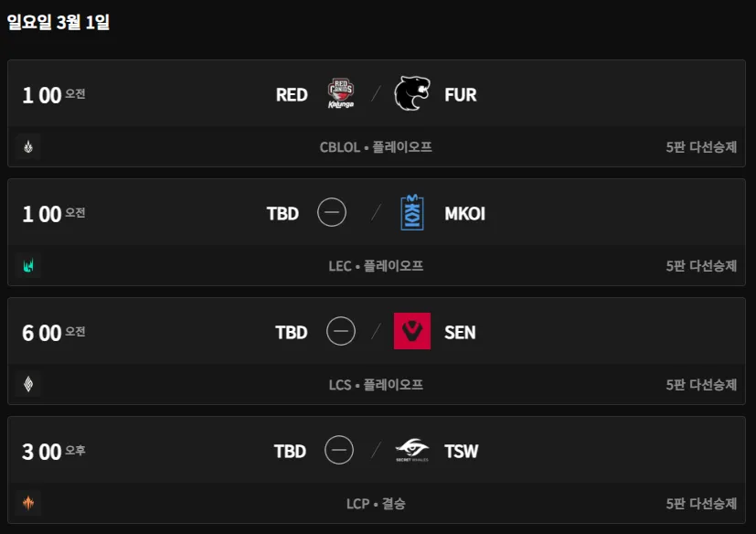Click the FURIA panther team logo

[x=411, y=94]
